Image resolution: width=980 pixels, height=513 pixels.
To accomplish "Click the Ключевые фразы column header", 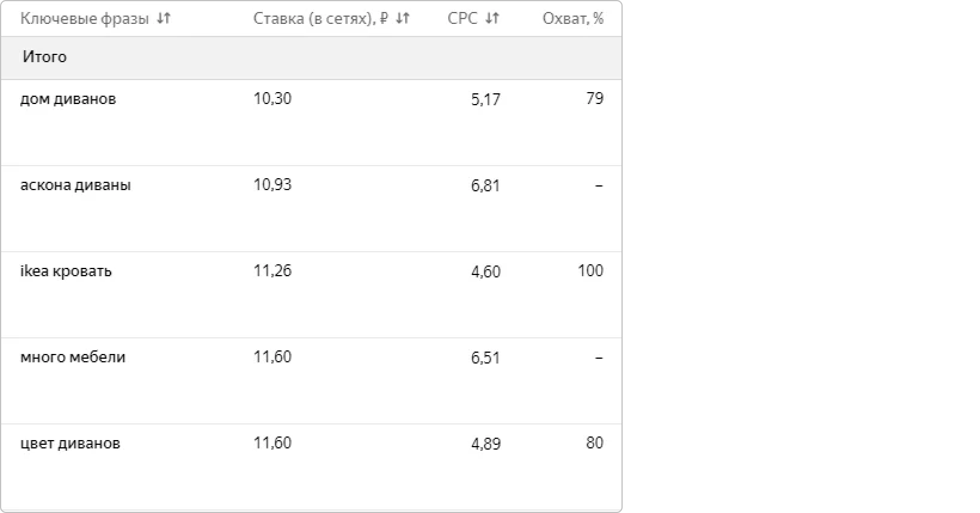I will click(x=84, y=19).
